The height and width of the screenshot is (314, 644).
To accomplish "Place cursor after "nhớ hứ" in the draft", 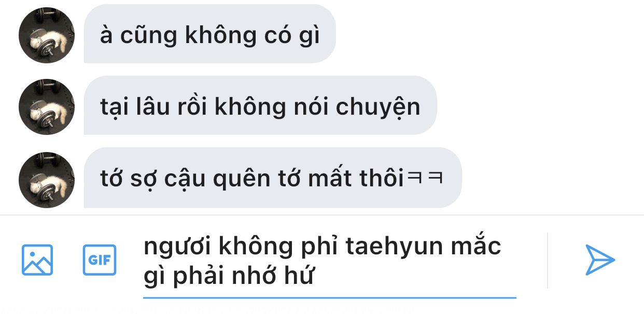I will pyautogui.click(x=315, y=277).
